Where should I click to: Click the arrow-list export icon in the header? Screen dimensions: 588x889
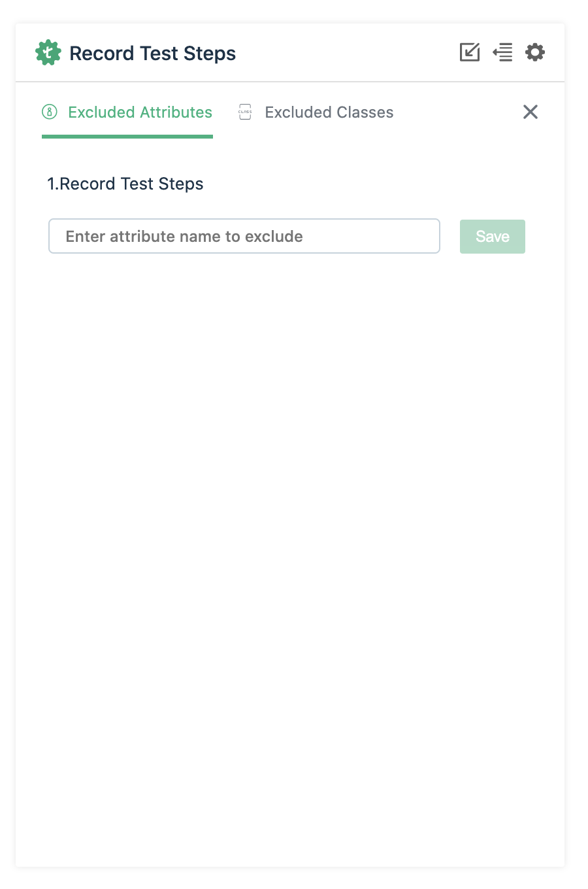[x=502, y=52]
